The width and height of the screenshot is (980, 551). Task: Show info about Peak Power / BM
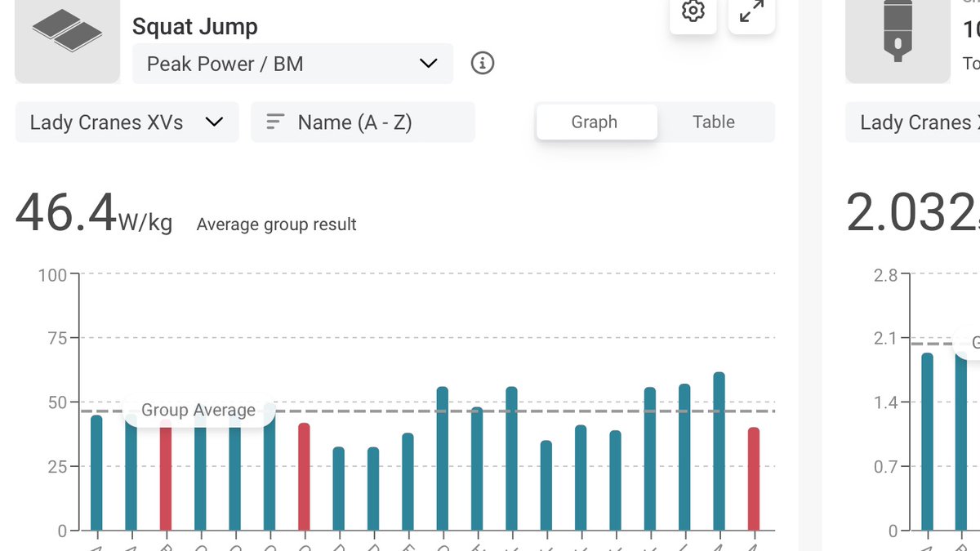pos(483,63)
